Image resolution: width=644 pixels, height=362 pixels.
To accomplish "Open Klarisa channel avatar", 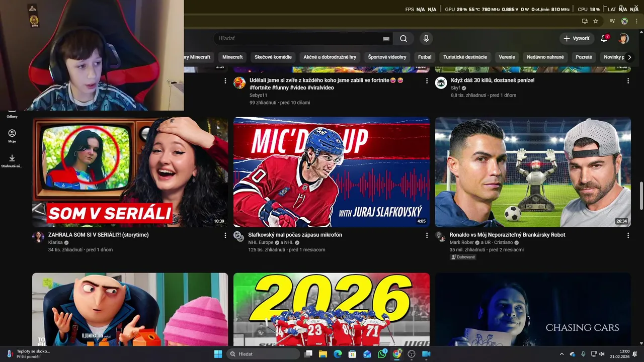I will (x=38, y=237).
